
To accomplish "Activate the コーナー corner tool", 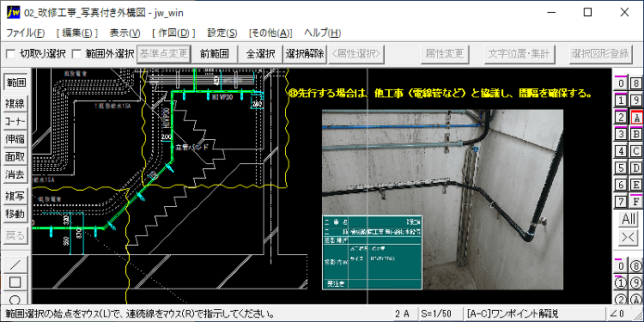I will pyautogui.click(x=15, y=121).
